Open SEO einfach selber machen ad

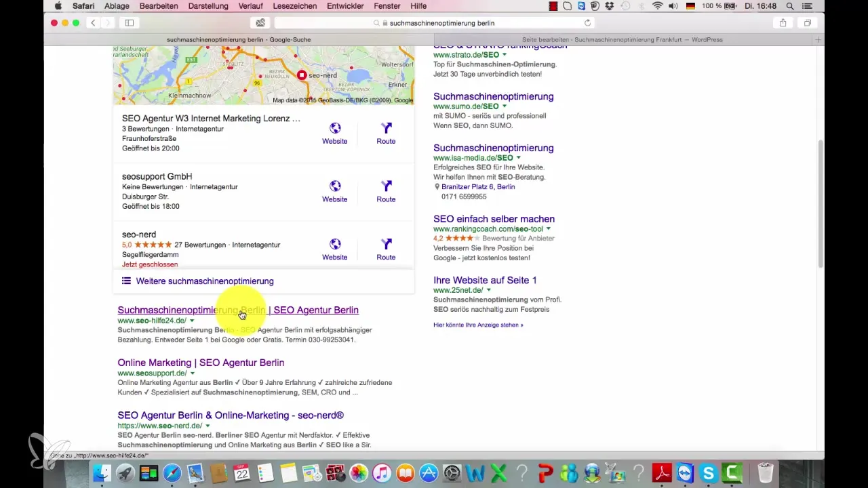(x=494, y=219)
